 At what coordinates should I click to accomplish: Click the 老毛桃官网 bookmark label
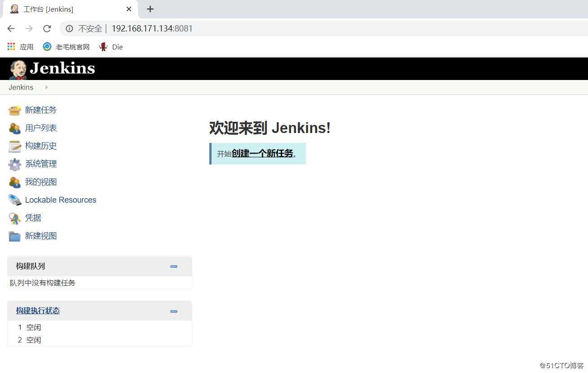click(73, 47)
